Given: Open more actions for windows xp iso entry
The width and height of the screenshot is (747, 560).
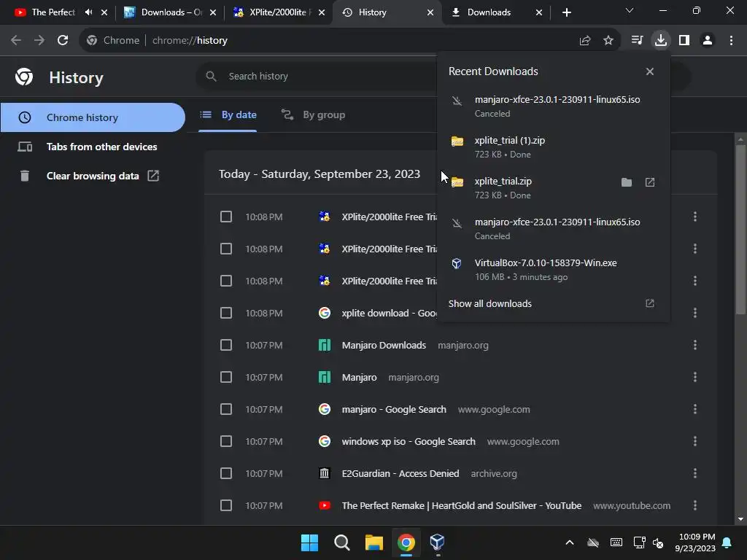Looking at the screenshot, I should click(695, 441).
